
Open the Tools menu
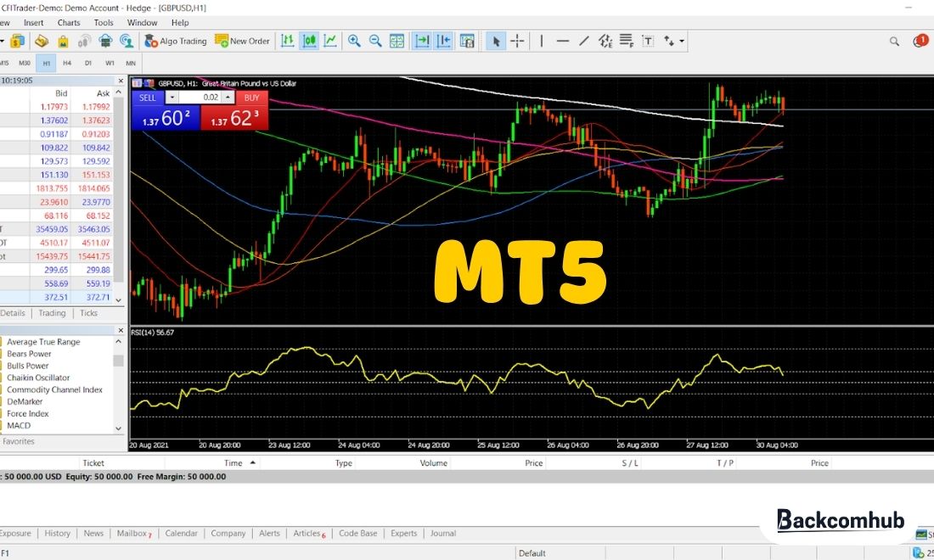pos(103,23)
